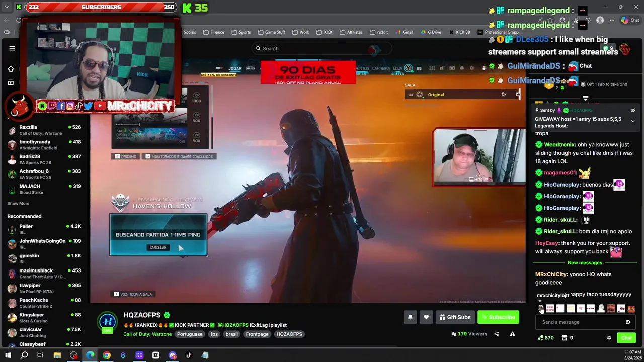Screen dimensions: 644x362
Task: Click the purple grid app in the taskbar
Action: tap(139, 355)
